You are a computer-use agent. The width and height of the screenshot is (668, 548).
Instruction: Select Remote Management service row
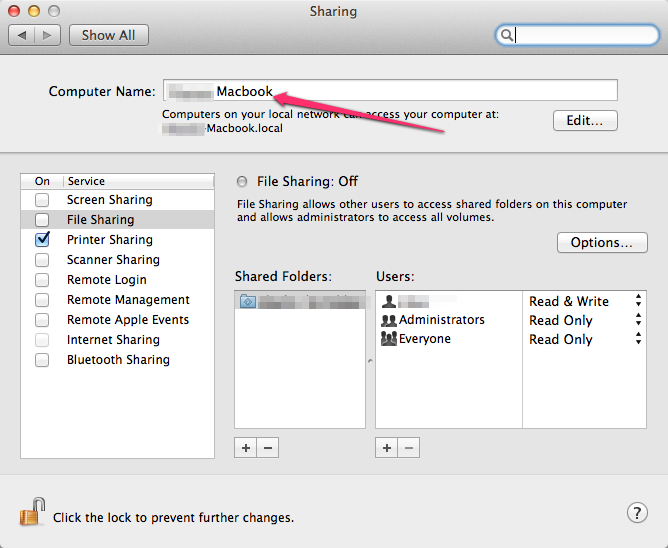tap(117, 300)
